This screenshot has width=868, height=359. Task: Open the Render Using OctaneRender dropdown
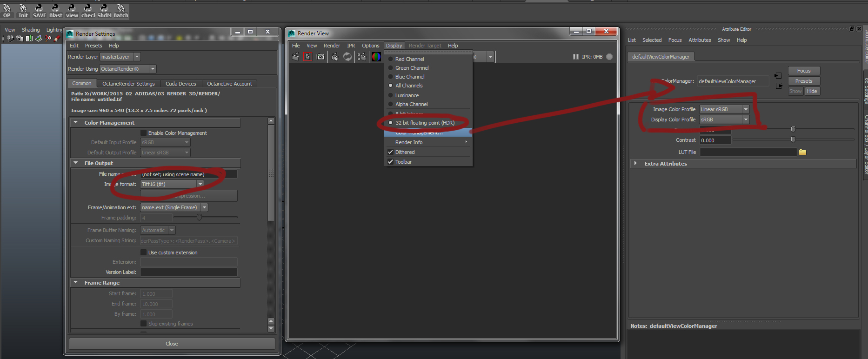[x=128, y=69]
